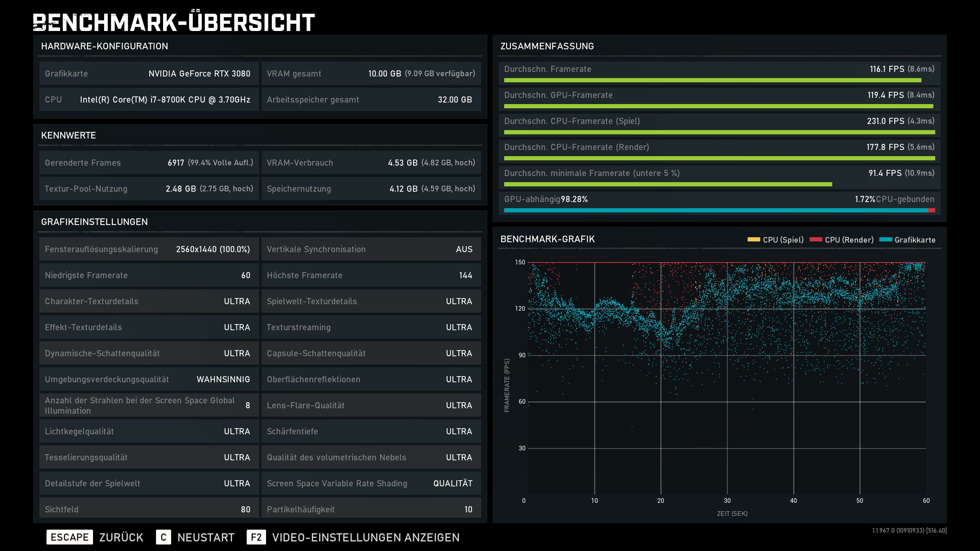Click the GRAFIKEINSTELLUNGEN section header
980x551 pixels.
(x=94, y=222)
